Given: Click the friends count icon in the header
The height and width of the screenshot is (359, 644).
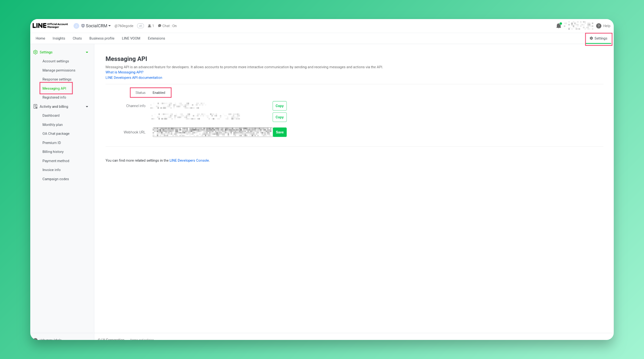Looking at the screenshot, I should click(x=149, y=26).
